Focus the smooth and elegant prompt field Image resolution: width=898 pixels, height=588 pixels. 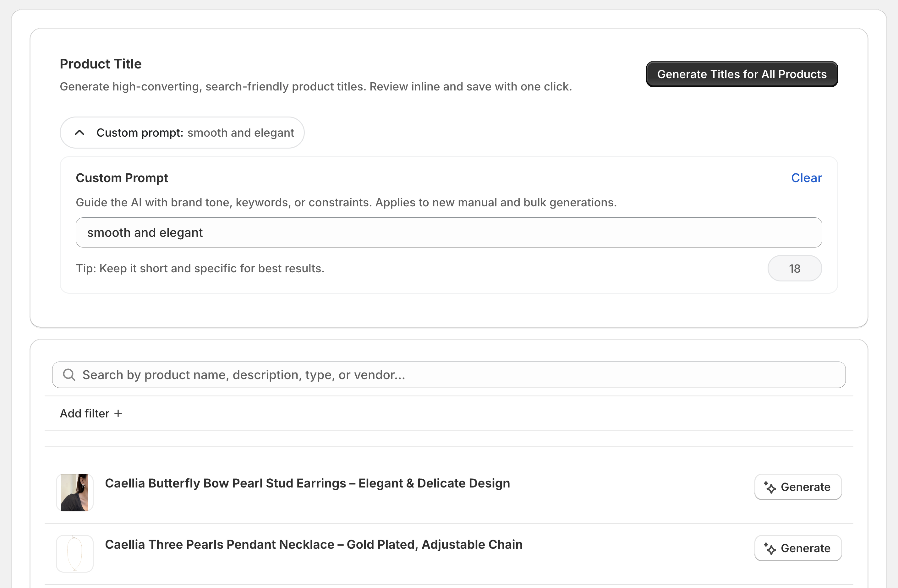449,232
